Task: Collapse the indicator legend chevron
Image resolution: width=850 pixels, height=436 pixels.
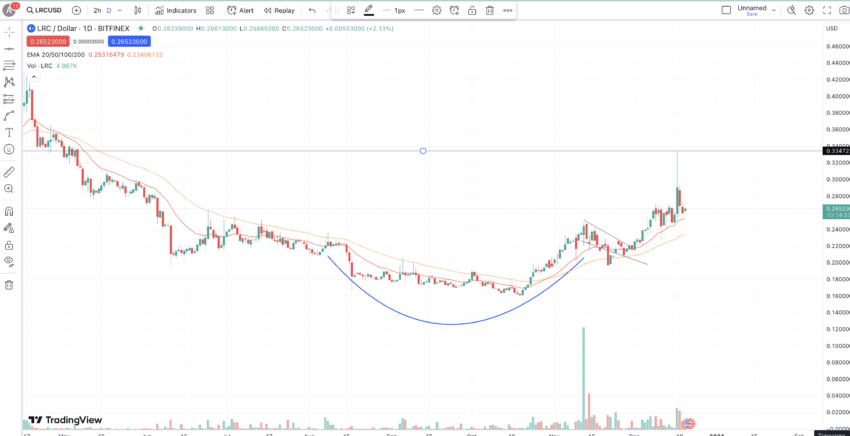Action: (x=34, y=77)
